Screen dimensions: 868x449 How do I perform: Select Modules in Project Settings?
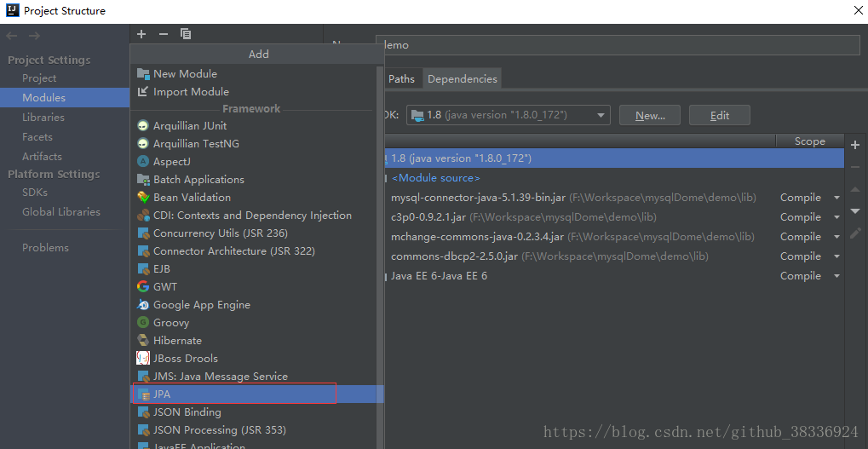[65, 97]
